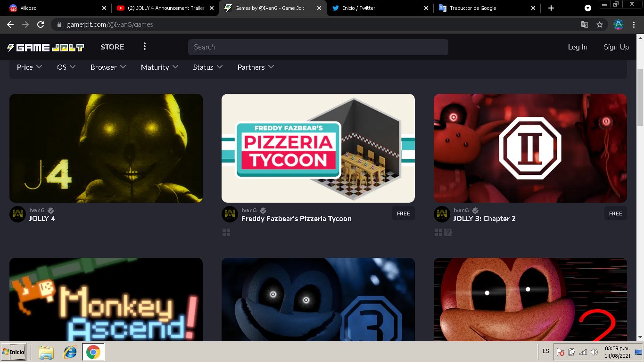This screenshot has height=362, width=644.
Task: Close the Villcoso tab
Action: (104, 8)
